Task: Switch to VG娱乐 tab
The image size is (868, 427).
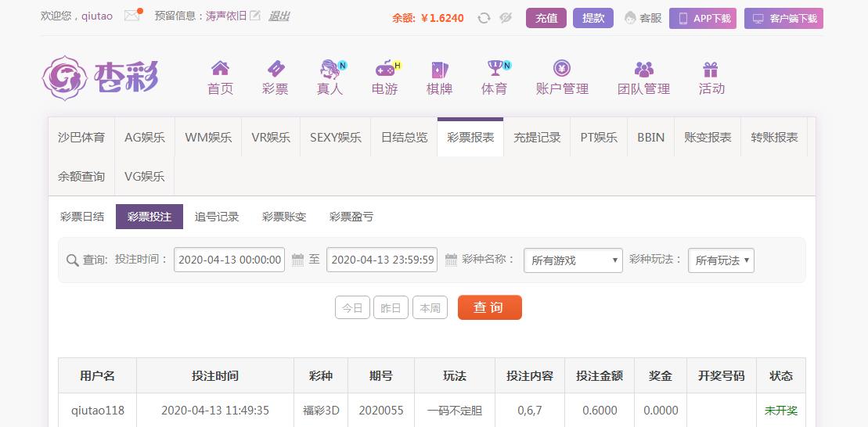Action: tap(145, 177)
